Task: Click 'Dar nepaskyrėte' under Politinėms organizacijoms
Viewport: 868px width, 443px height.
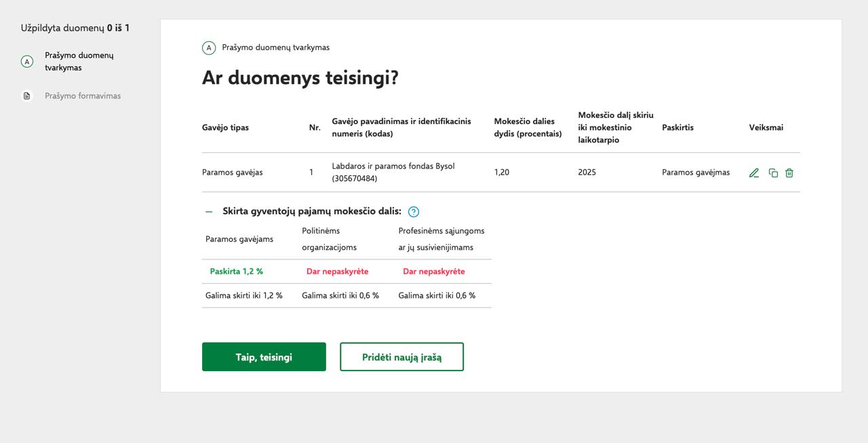Action: click(x=337, y=272)
